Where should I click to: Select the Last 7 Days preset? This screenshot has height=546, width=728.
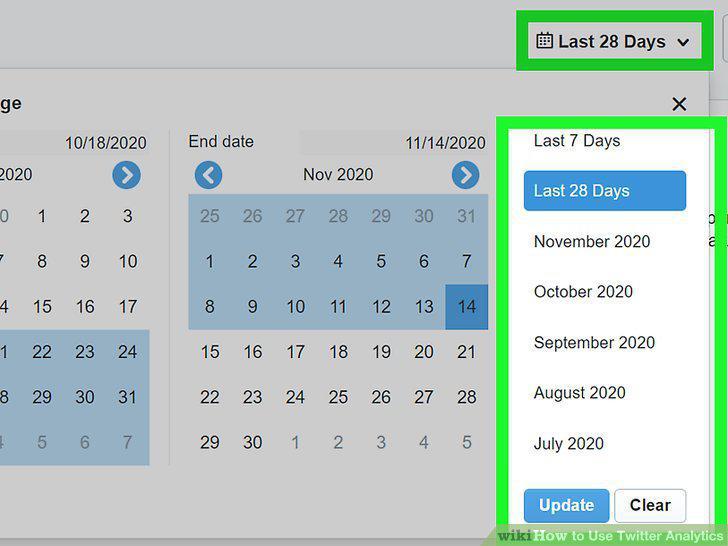tap(577, 141)
